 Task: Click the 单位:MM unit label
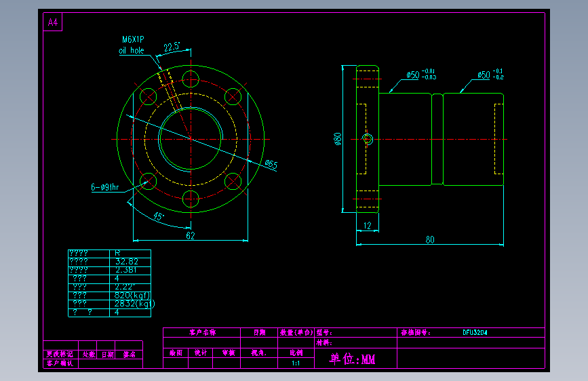pyautogui.click(x=352, y=359)
